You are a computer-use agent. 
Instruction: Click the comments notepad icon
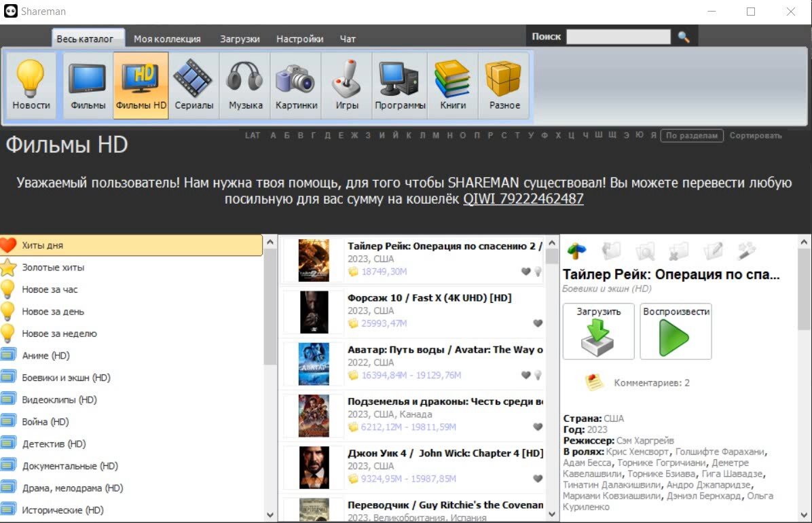[x=594, y=382]
